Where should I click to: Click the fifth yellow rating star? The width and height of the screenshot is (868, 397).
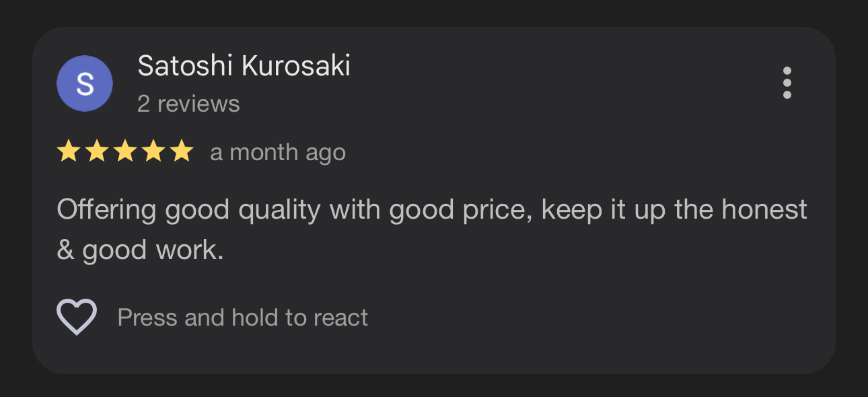pos(182,152)
